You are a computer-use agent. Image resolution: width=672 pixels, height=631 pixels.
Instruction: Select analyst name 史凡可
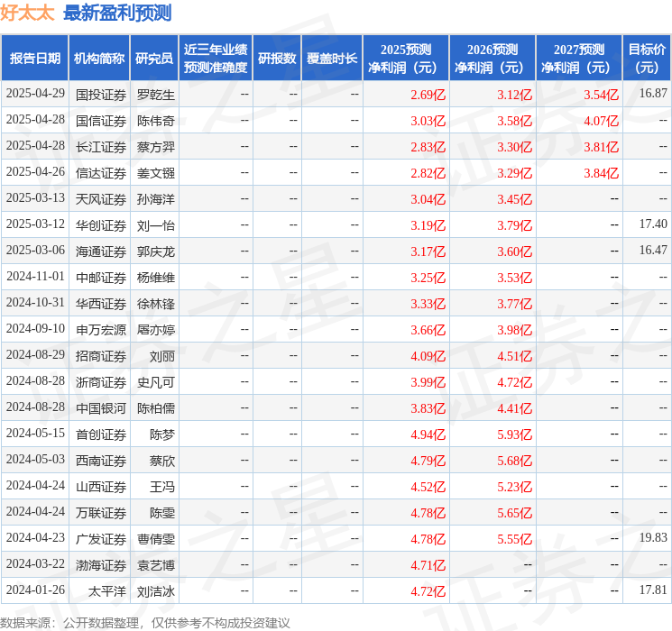click(155, 381)
